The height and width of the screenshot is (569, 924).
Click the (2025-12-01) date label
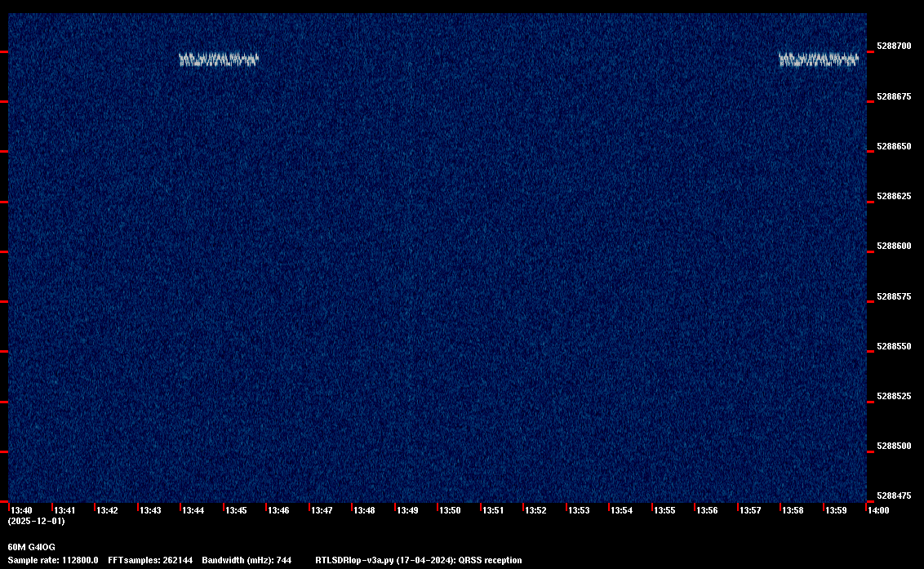[37, 521]
